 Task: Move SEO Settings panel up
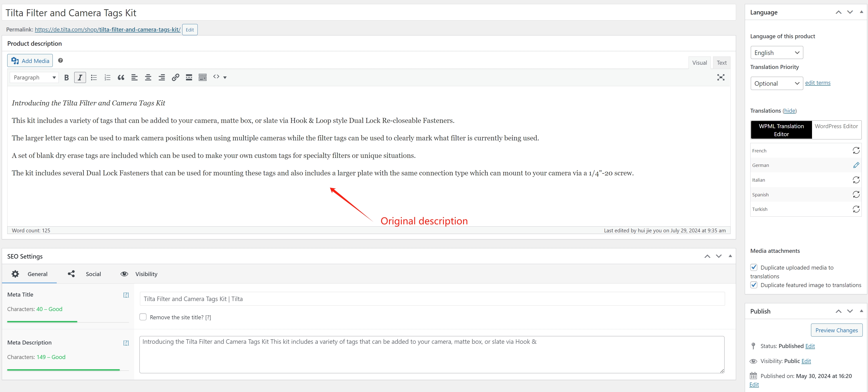tap(707, 256)
